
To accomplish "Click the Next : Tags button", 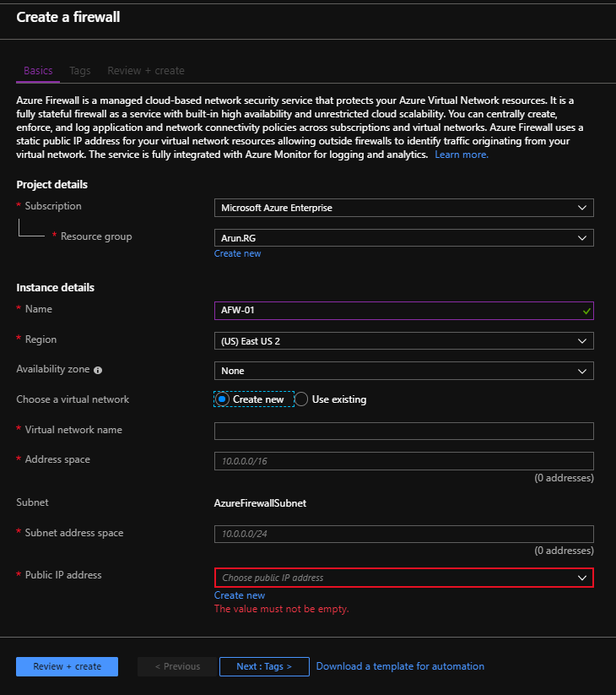I will click(264, 666).
